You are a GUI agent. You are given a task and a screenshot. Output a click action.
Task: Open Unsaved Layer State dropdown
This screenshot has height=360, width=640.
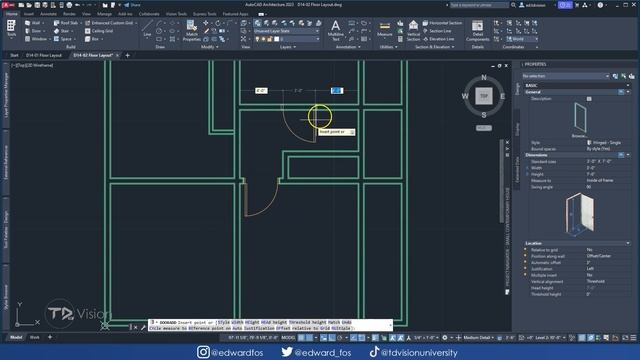click(287, 31)
